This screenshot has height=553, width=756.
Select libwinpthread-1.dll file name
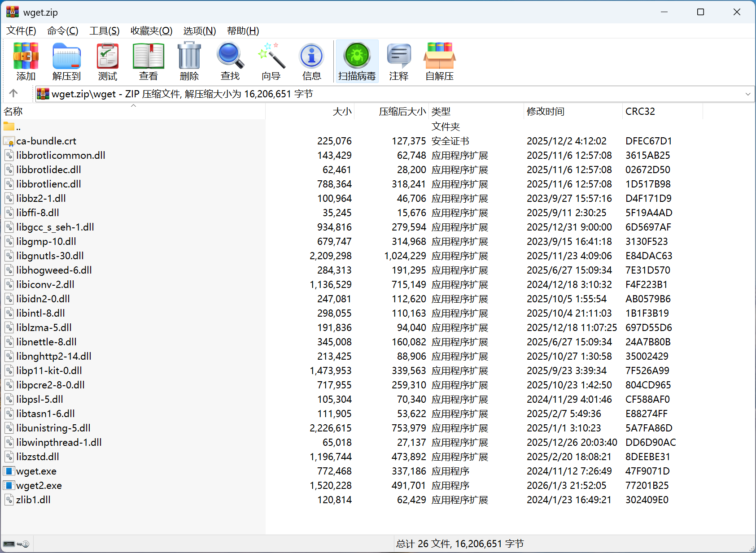[x=59, y=442]
